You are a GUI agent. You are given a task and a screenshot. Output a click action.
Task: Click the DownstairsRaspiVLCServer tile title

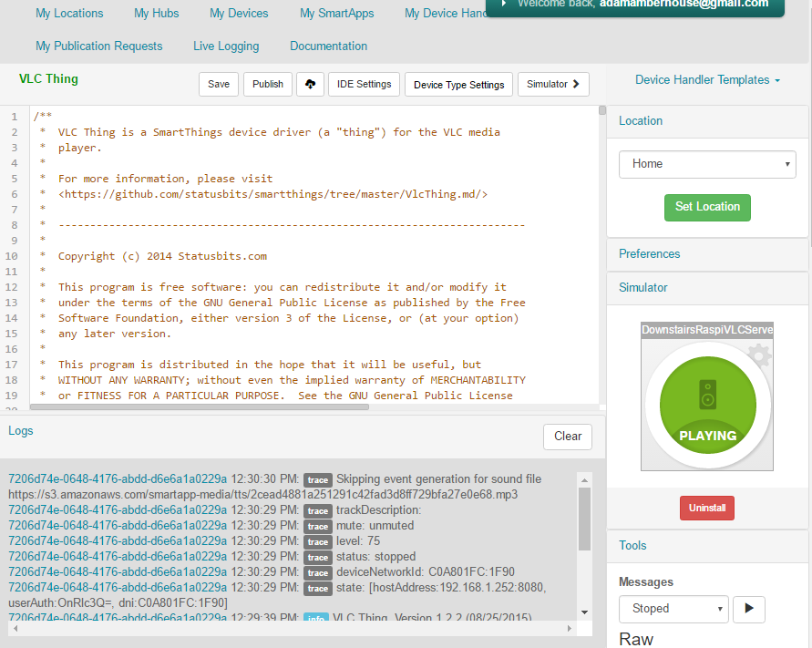[707, 330]
